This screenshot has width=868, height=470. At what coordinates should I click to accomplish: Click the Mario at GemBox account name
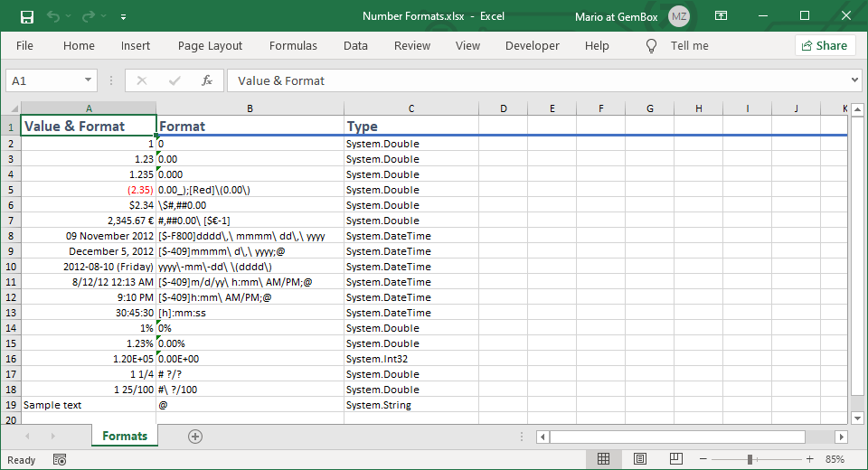tap(617, 16)
